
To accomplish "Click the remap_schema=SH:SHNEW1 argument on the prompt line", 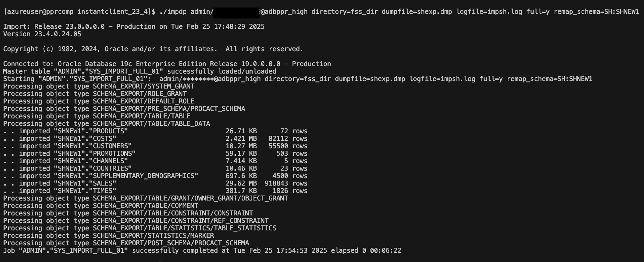I will 596,12.
